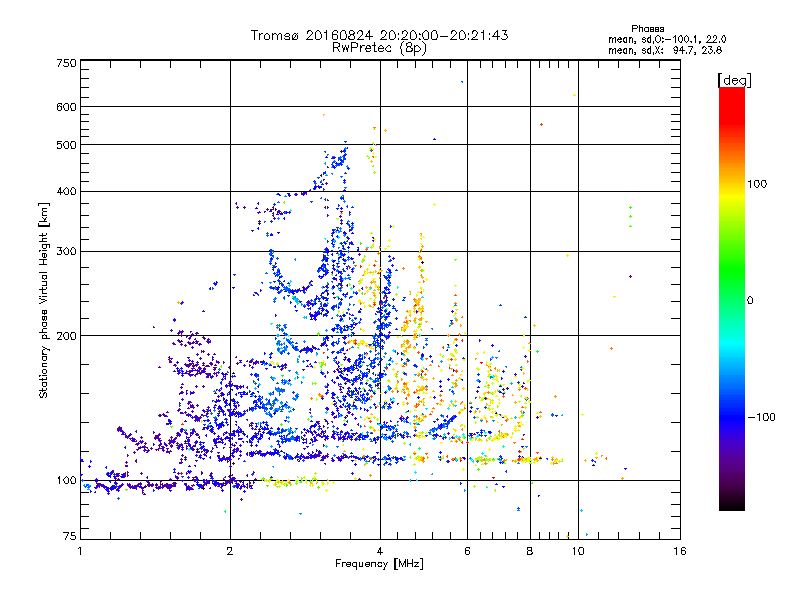Click the phase colorbar
This screenshot has height=600, width=800.
(x=732, y=298)
